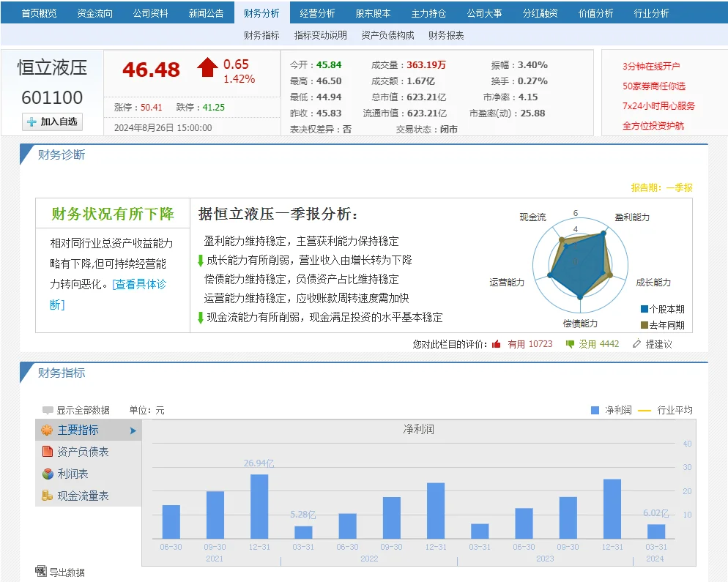Click the 加入自选 button
The width and height of the screenshot is (728, 582).
[x=53, y=122]
